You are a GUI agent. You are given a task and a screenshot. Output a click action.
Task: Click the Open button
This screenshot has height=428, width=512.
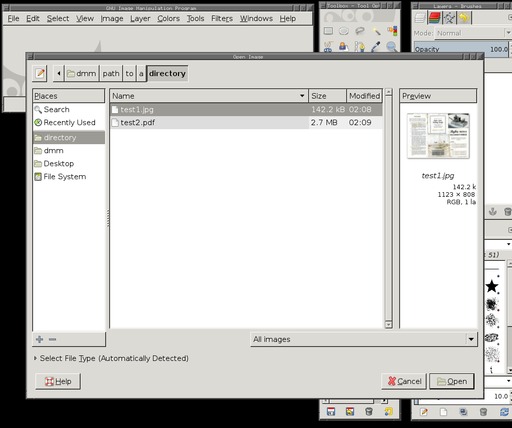(452, 381)
